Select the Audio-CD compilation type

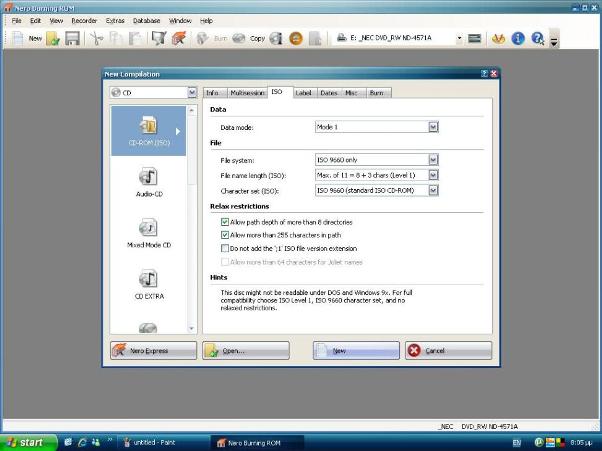pyautogui.click(x=149, y=182)
